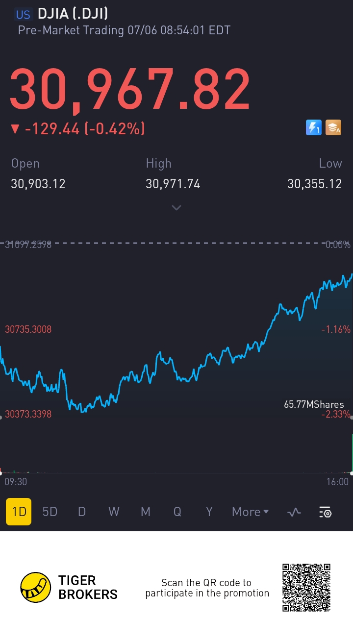Switch to the daily D tab
The image size is (353, 644).
pos(82,512)
